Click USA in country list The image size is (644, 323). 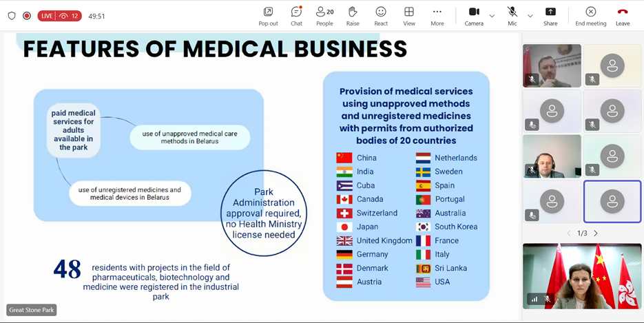[442, 282]
